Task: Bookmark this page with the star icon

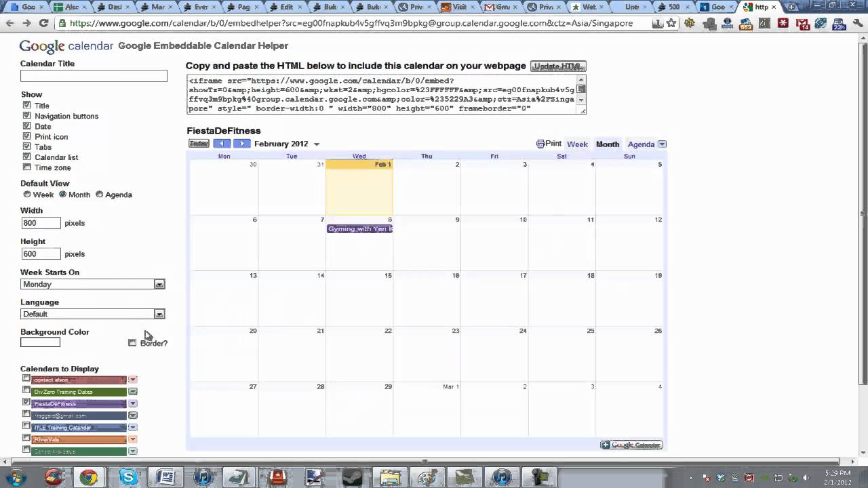Action: [671, 23]
